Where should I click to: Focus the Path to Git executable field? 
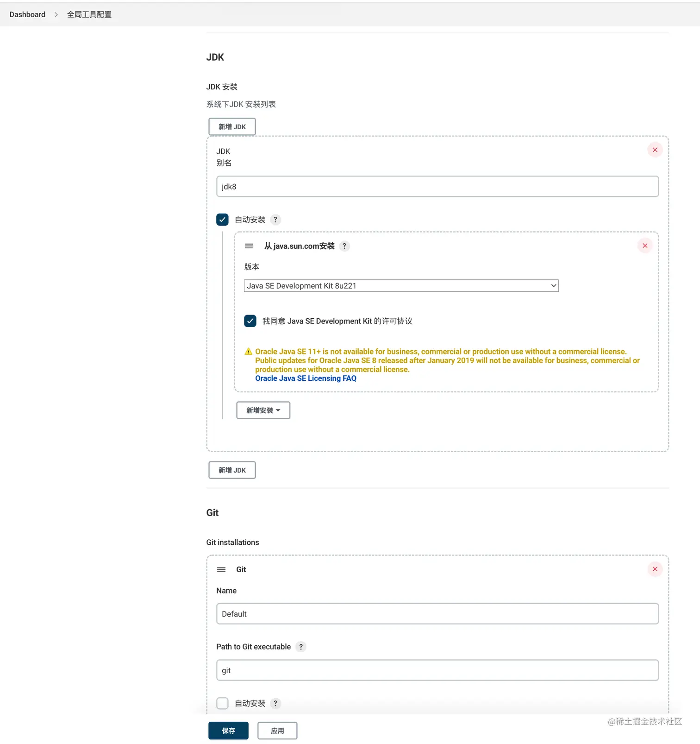[x=437, y=670]
